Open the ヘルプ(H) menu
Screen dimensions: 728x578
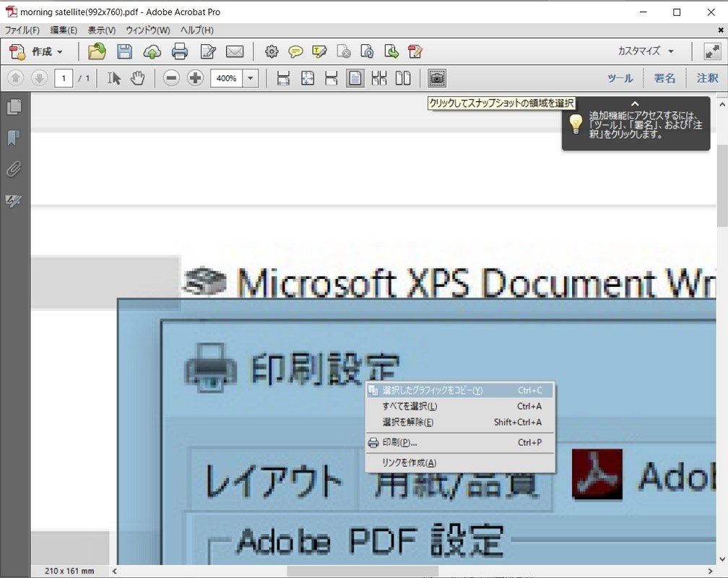(x=197, y=30)
